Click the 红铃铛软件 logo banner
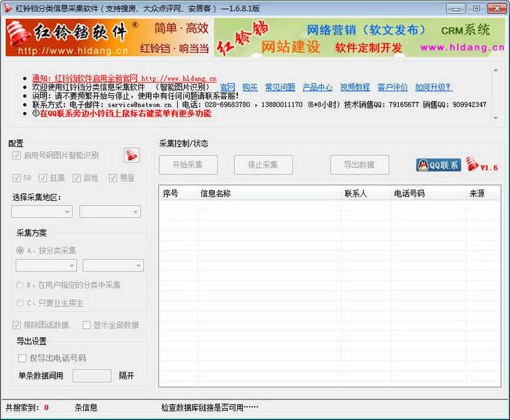Viewport: 510px width, 420px height. 109,37
